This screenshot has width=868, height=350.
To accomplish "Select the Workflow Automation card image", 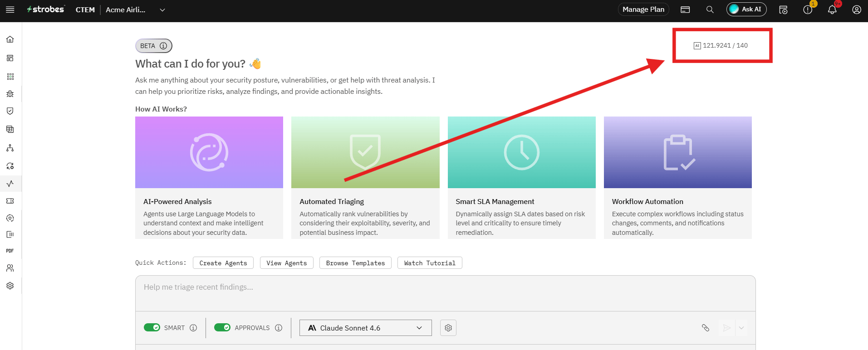I will (678, 152).
